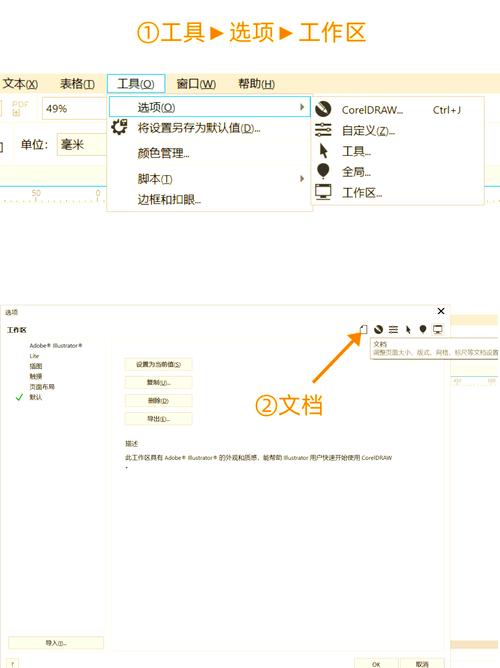Click the 设置为当前值(S) button
Viewport: 500px width, 668px height.
click(158, 364)
